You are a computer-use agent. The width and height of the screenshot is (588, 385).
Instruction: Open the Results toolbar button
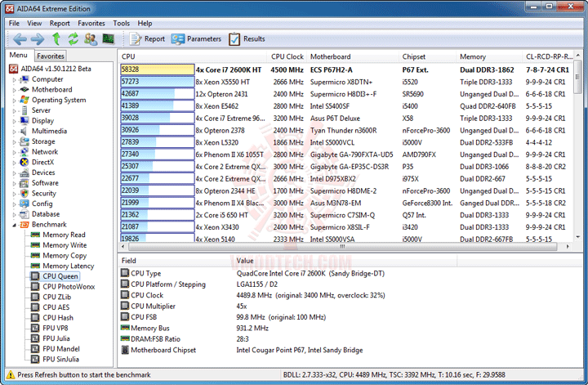[247, 39]
